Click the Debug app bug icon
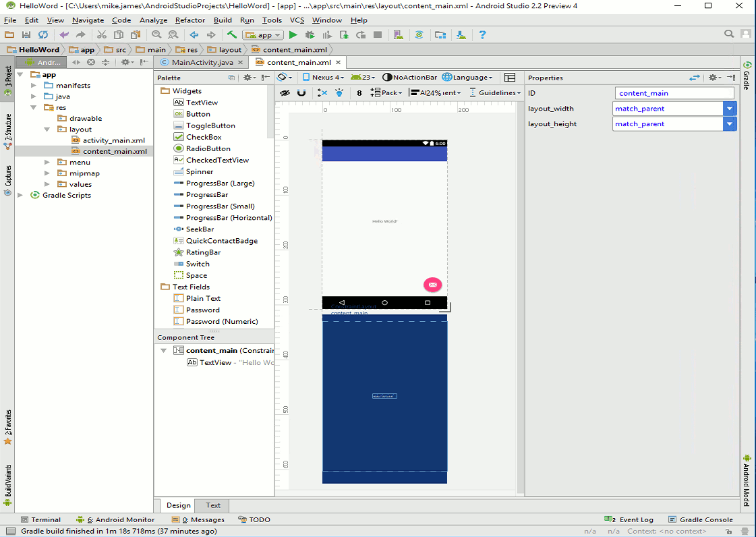This screenshot has height=537, width=756. click(x=310, y=34)
